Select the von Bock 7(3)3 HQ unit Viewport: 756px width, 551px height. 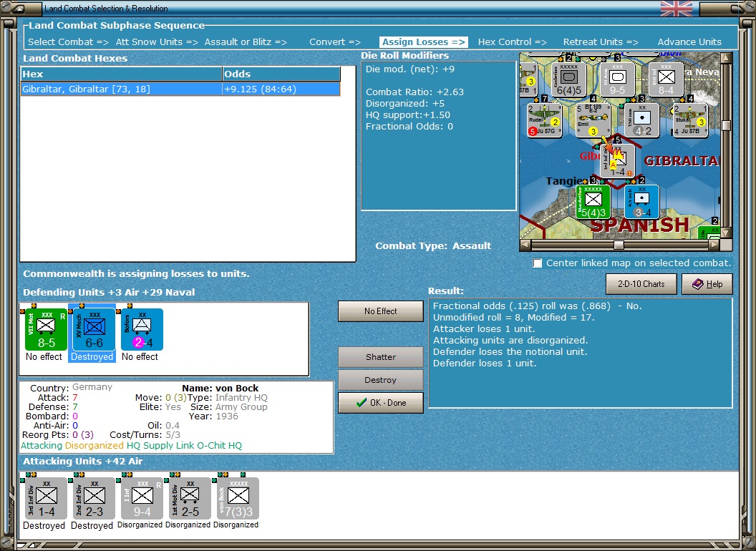[238, 499]
